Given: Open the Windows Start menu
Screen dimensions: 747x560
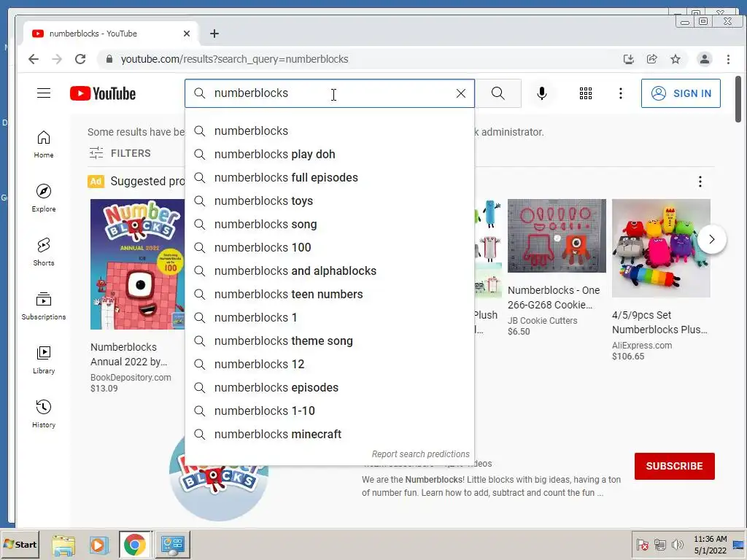Looking at the screenshot, I should pyautogui.click(x=20, y=544).
